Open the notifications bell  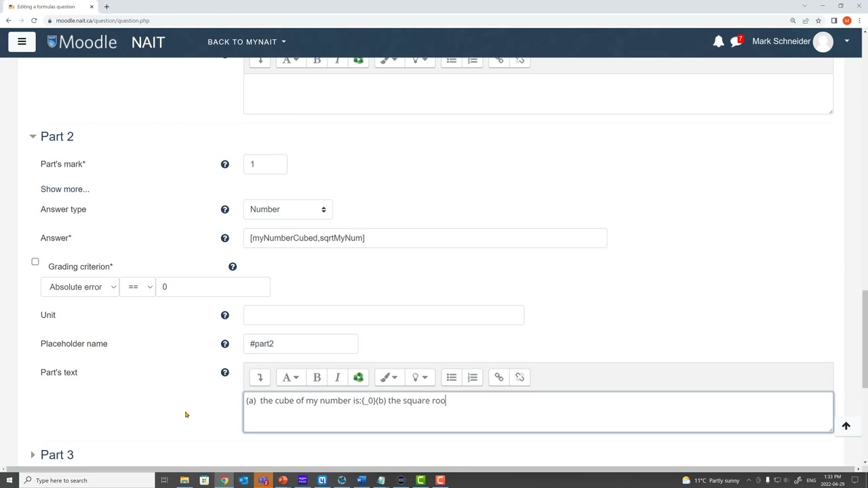coord(718,41)
